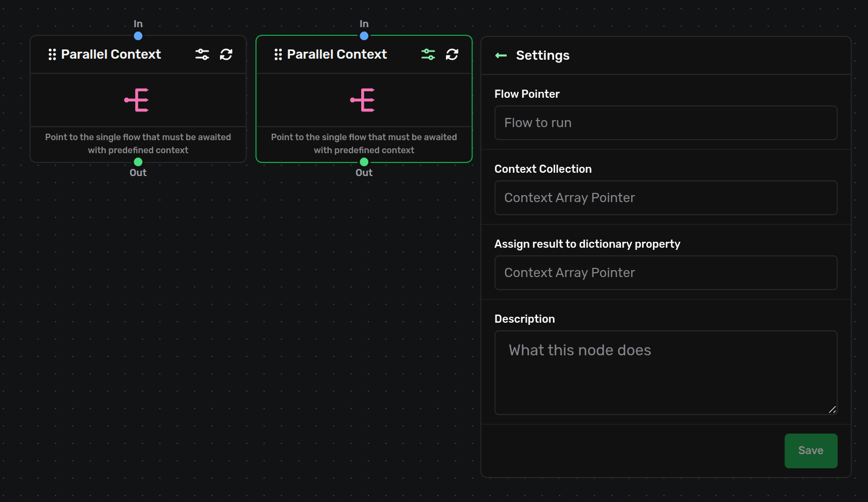Click into the Description text area
This screenshot has width=868, height=502.
[666, 373]
